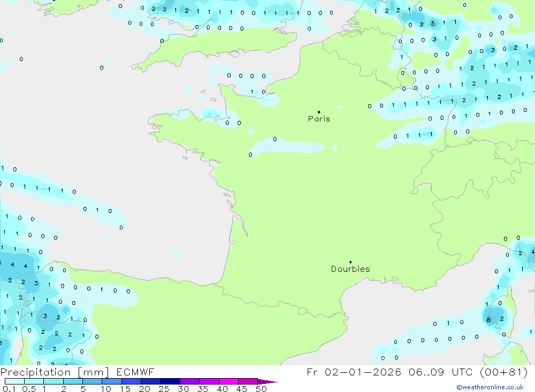Pick the 0.5–1 mm legend swatch
This screenshot has height=392, width=535.
click(x=34, y=381)
